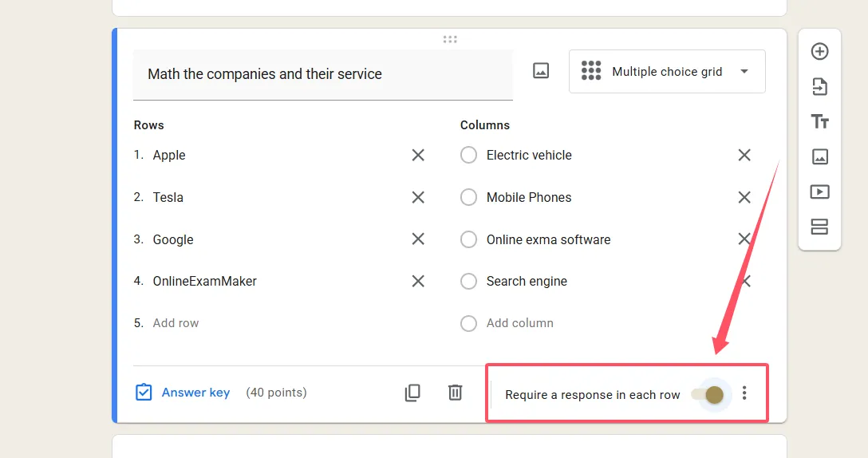Image resolution: width=868 pixels, height=458 pixels.
Task: Click the Import questions icon
Action: 819,87
